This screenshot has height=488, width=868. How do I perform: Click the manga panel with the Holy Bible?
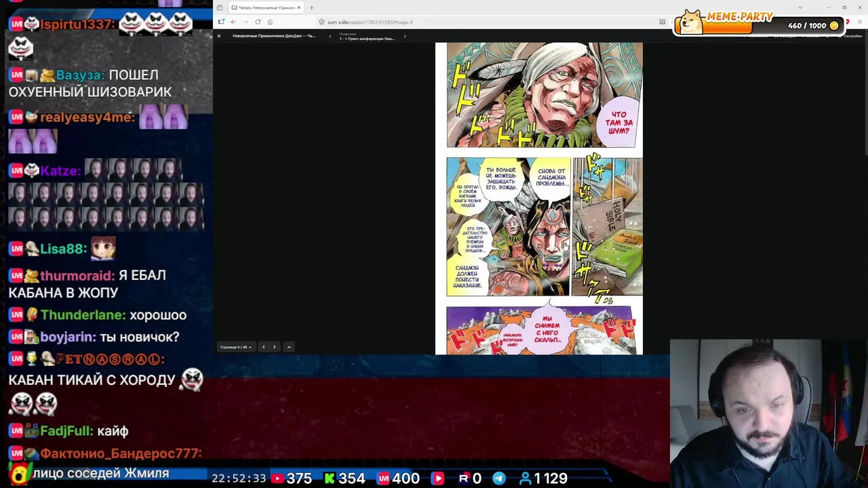coord(607,226)
